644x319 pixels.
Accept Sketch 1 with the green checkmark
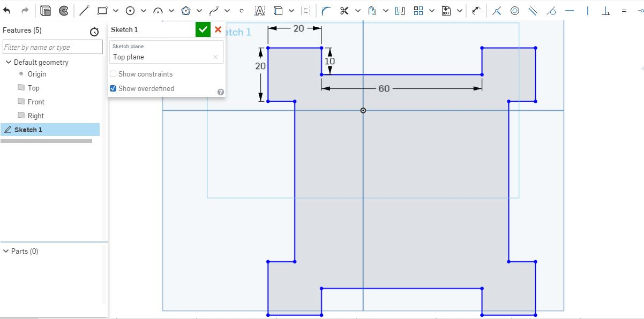[203, 30]
